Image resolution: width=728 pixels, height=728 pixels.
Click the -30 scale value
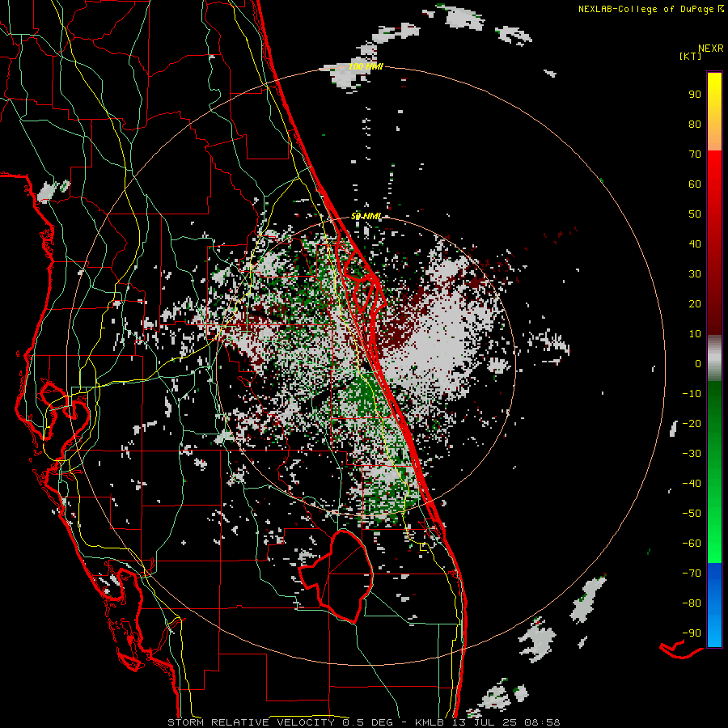tap(692, 454)
